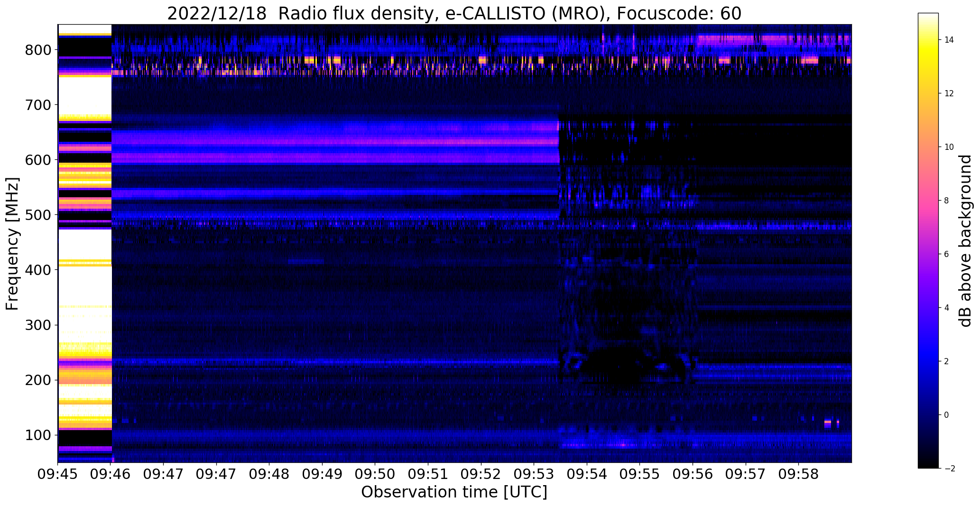Click the 09:49 time tick label
This screenshot has width=980, height=506.
click(x=322, y=475)
